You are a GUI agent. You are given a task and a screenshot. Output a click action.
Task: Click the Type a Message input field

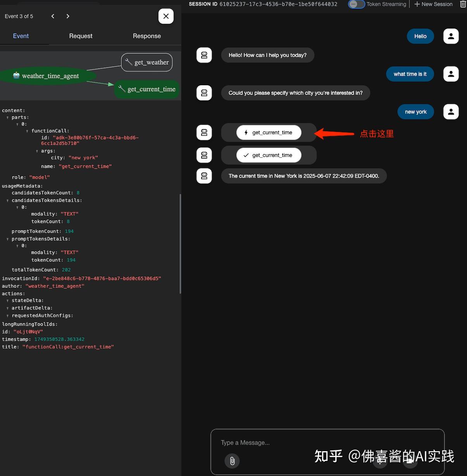[271, 442]
